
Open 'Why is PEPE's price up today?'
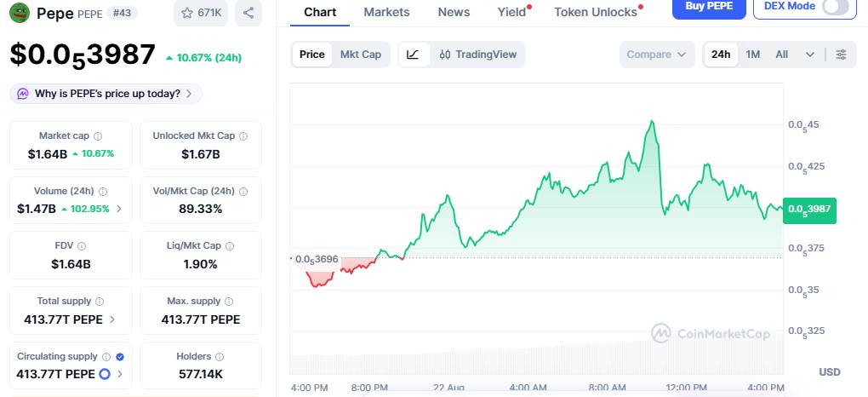tap(106, 94)
